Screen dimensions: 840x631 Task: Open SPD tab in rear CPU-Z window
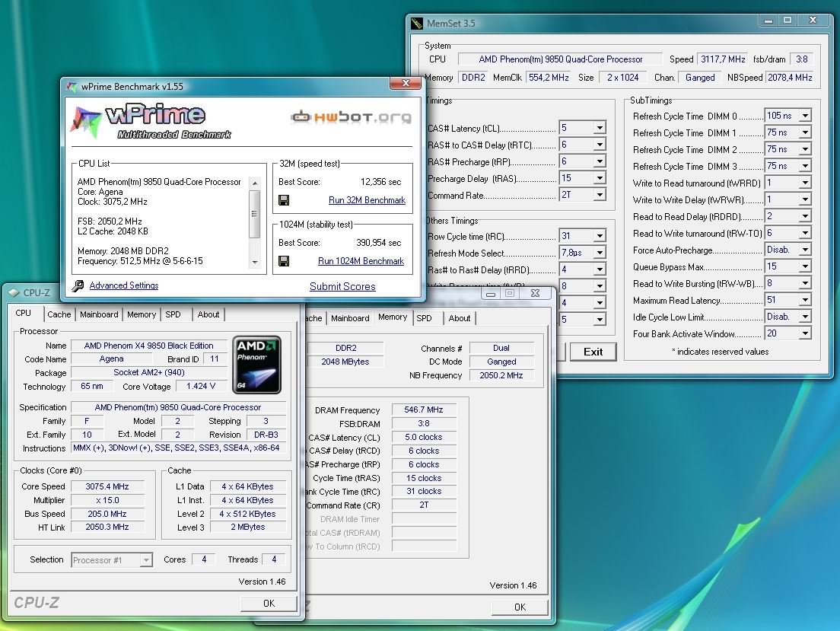[x=424, y=318]
